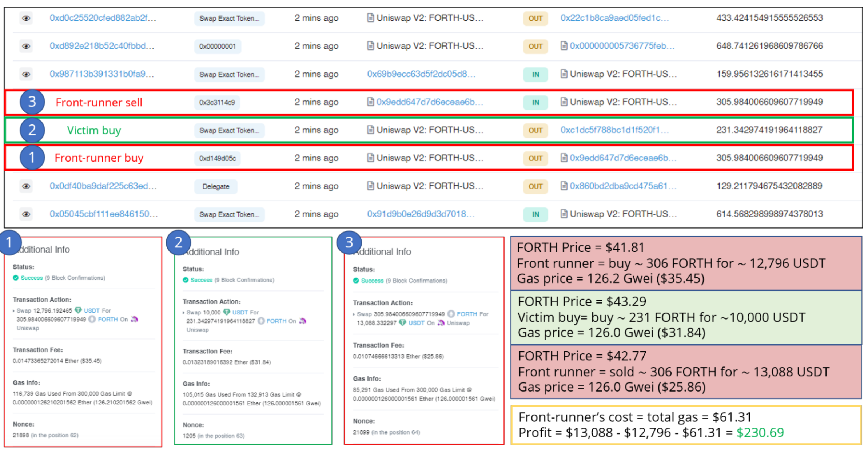
Task: Click Tether icon beside USDT in panel 1
Action: pyautogui.click(x=78, y=310)
